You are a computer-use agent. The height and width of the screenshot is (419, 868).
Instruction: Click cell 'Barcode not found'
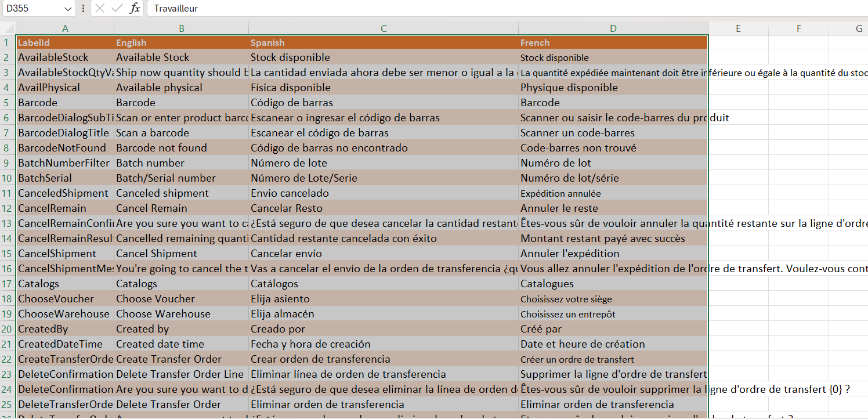[x=182, y=148]
